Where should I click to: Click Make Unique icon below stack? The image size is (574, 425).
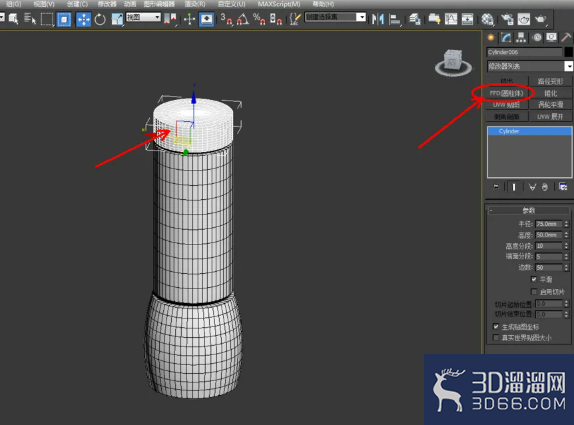click(x=532, y=187)
